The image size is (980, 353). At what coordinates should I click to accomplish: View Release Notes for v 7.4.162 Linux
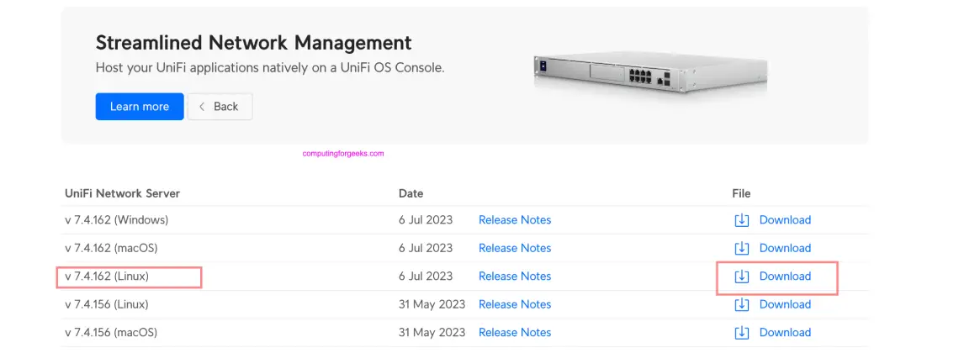515,277
